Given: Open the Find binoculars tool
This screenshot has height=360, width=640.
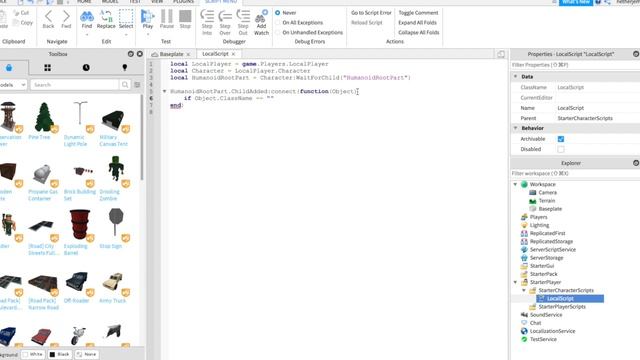Looking at the screenshot, I should (87, 19).
